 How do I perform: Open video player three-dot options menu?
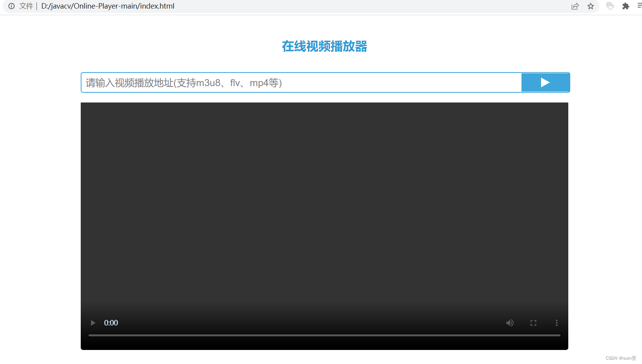tap(557, 323)
